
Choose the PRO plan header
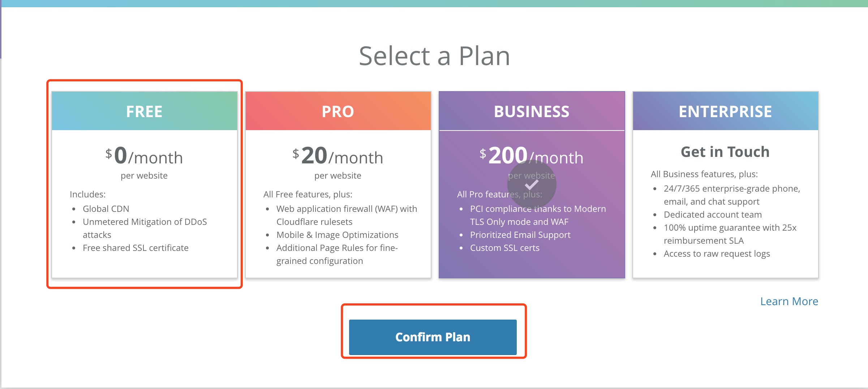[x=338, y=111]
